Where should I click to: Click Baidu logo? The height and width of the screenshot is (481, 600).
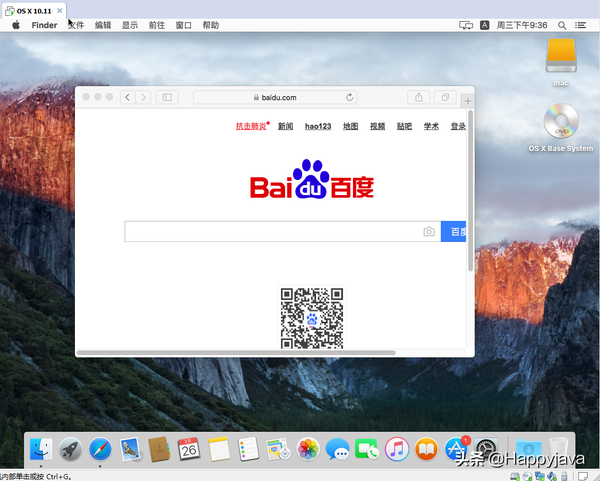[x=311, y=179]
